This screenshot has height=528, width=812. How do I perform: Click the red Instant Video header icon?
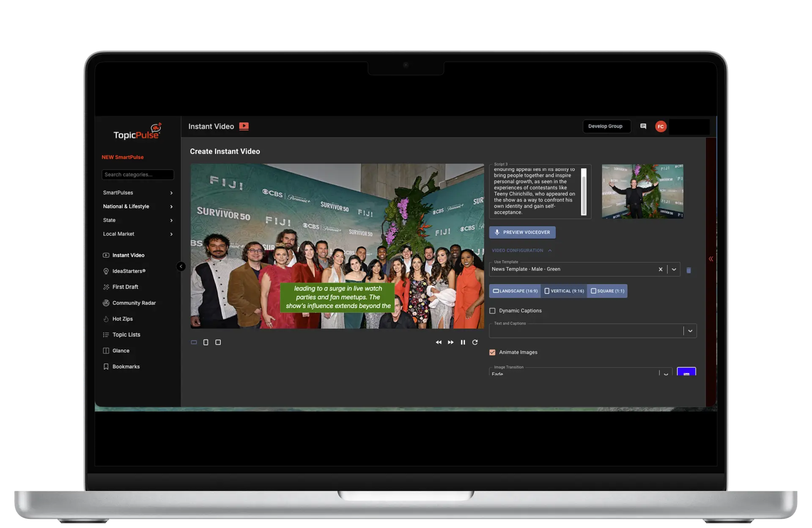click(x=244, y=126)
